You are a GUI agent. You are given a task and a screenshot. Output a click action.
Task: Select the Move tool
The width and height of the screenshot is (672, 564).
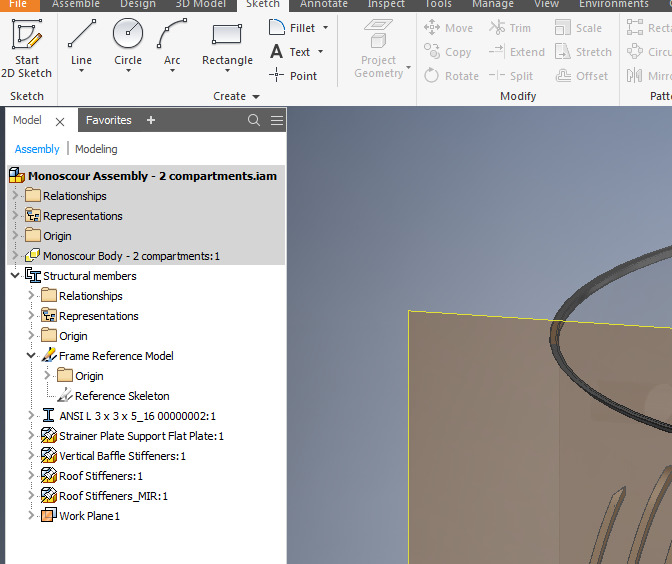tap(448, 28)
